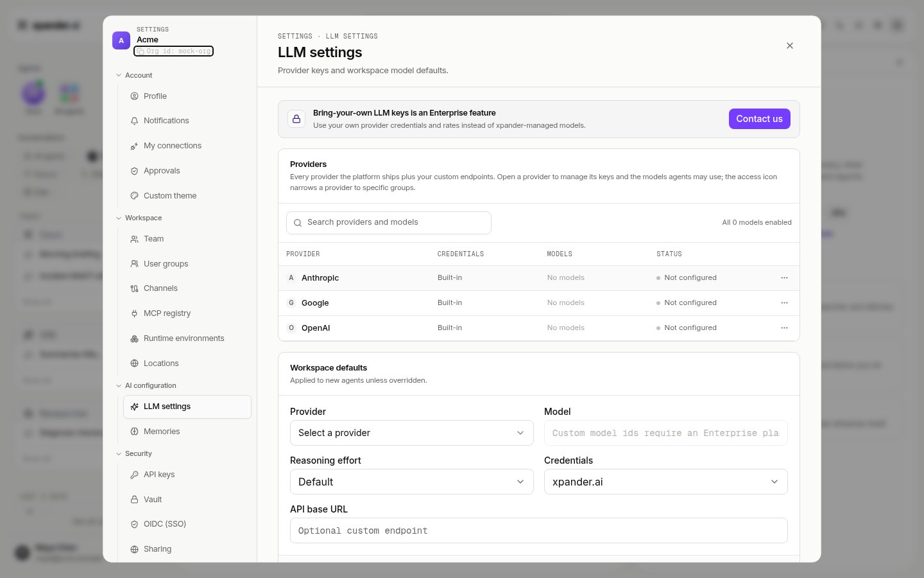Open Custom theme settings
924x578 pixels.
click(187, 196)
